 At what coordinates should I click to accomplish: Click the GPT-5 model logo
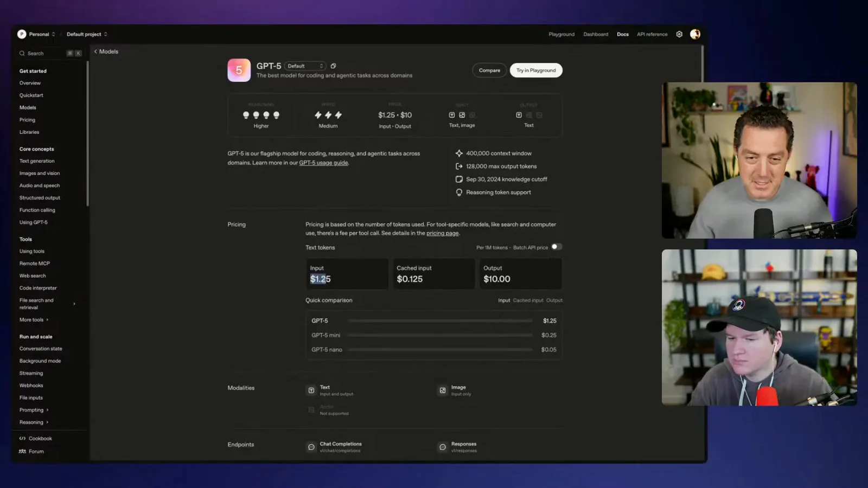[239, 70]
